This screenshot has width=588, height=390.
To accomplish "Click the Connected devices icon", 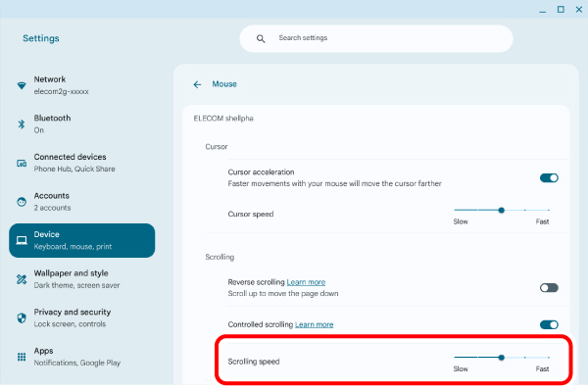I will (x=22, y=163).
